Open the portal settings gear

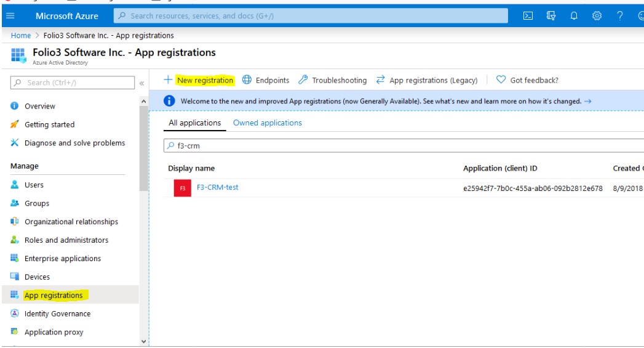(597, 15)
